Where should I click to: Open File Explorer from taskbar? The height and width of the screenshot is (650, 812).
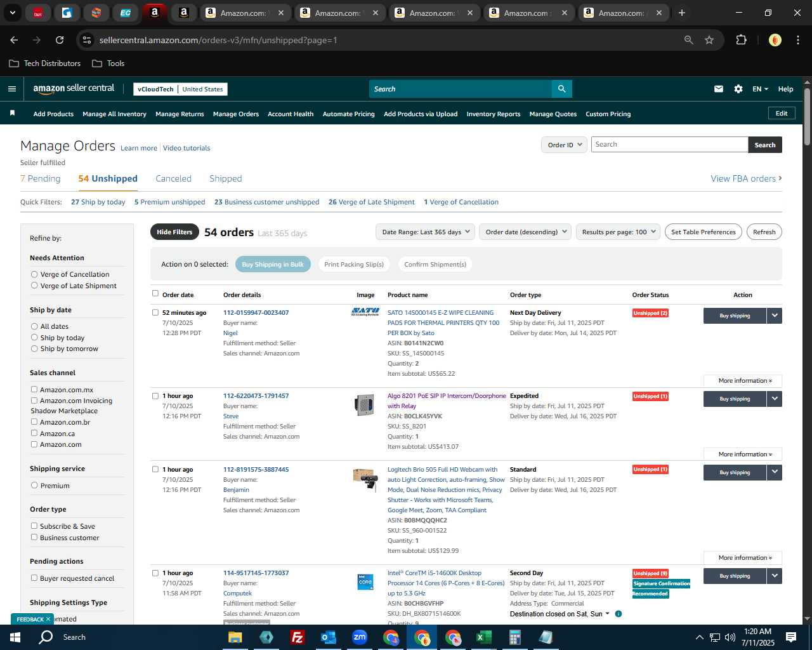point(235,637)
